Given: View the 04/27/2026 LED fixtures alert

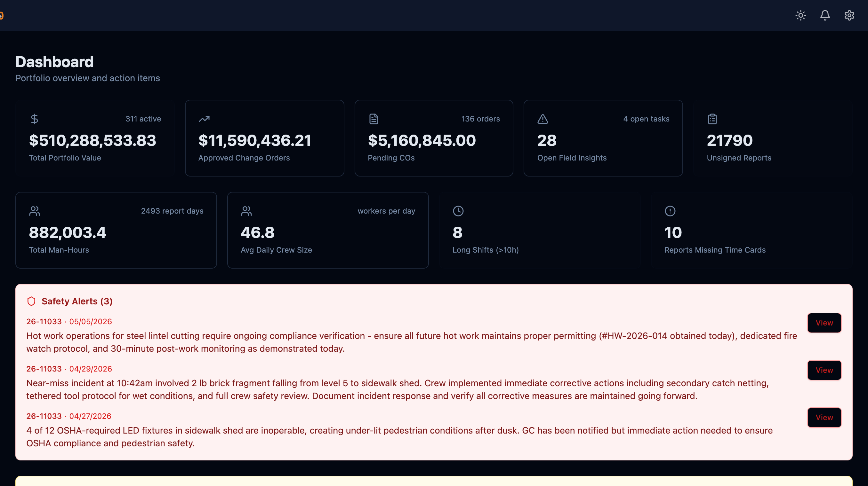Looking at the screenshot, I should point(824,417).
